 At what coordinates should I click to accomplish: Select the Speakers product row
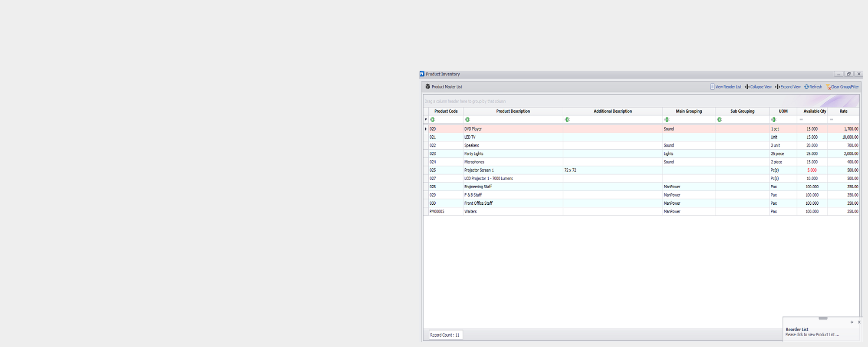[641, 145]
